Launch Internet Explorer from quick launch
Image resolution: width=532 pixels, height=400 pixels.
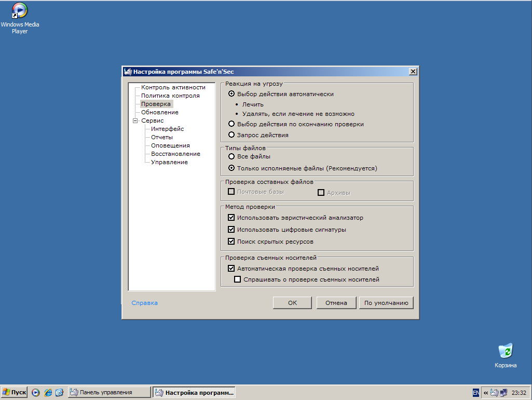coord(48,393)
